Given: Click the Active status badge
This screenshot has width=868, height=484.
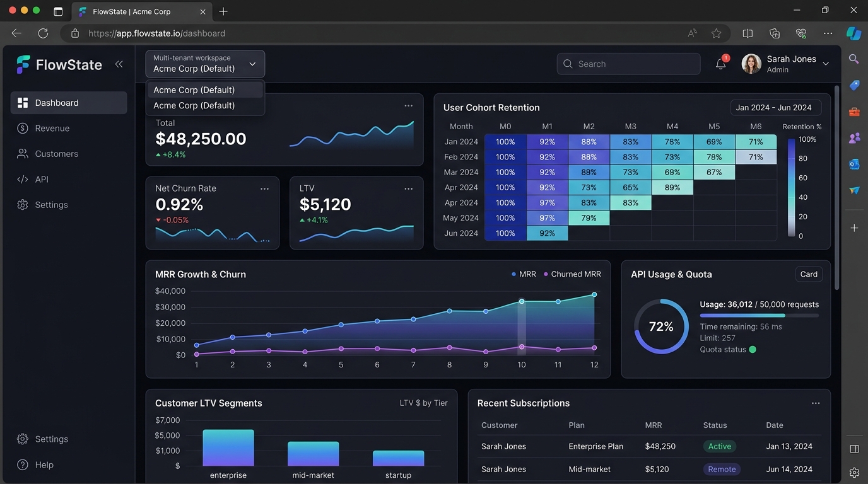Looking at the screenshot, I should point(720,446).
